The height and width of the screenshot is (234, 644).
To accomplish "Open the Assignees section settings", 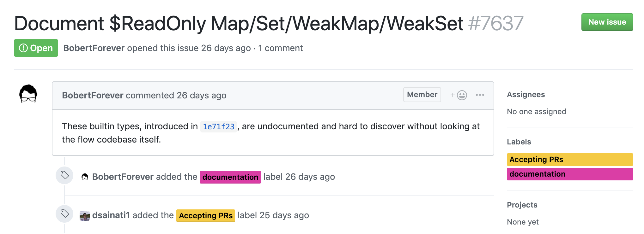I will pyautogui.click(x=526, y=94).
